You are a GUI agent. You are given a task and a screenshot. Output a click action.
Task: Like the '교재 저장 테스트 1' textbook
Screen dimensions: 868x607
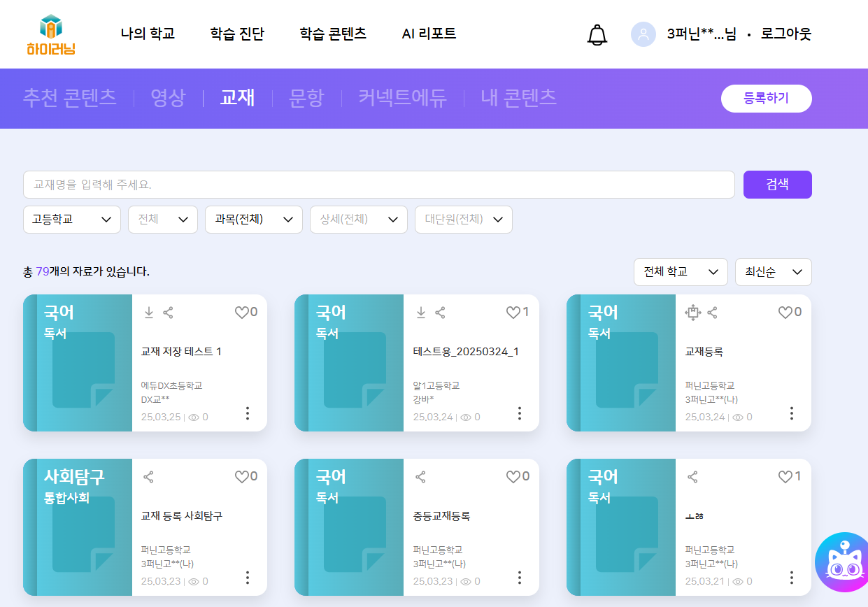click(x=242, y=313)
